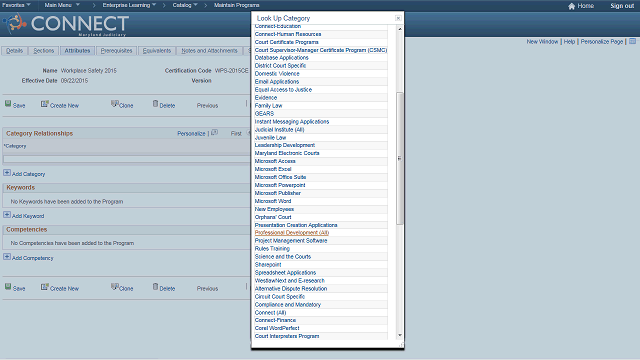This screenshot has width=640, height=360.
Task: Open the New Window link
Action: 542,42
